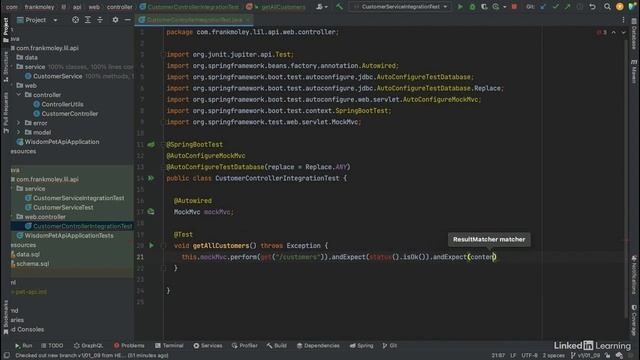Push commits with the green up-right arrow
Viewport: 640px width, 360px height.
point(567,7)
